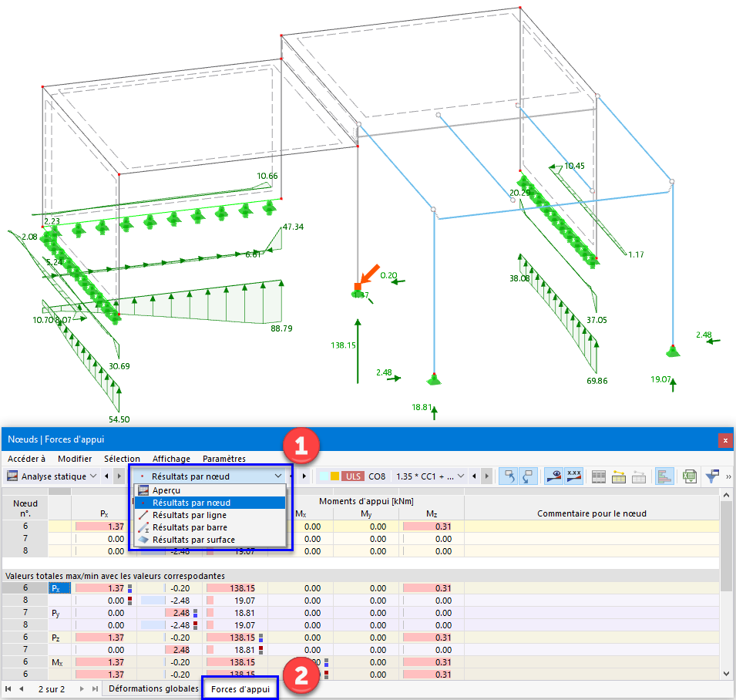The height and width of the screenshot is (700, 736).
Task: Click table scrollbar up arrow
Action: click(x=726, y=495)
